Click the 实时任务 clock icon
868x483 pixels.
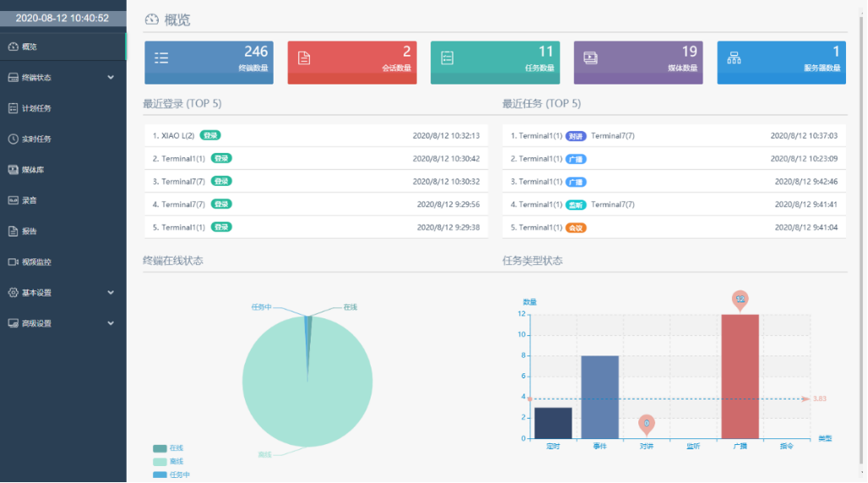pyautogui.click(x=13, y=138)
